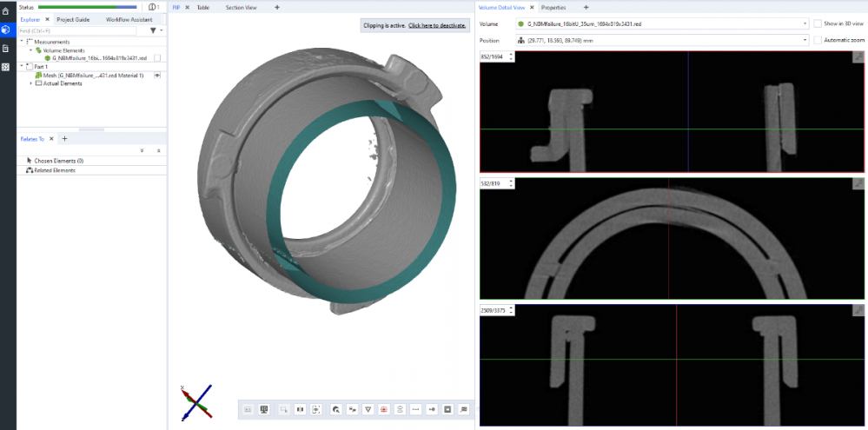Enable the Show in 3D view checkbox
Screen dimensions: 868x430
(x=818, y=23)
